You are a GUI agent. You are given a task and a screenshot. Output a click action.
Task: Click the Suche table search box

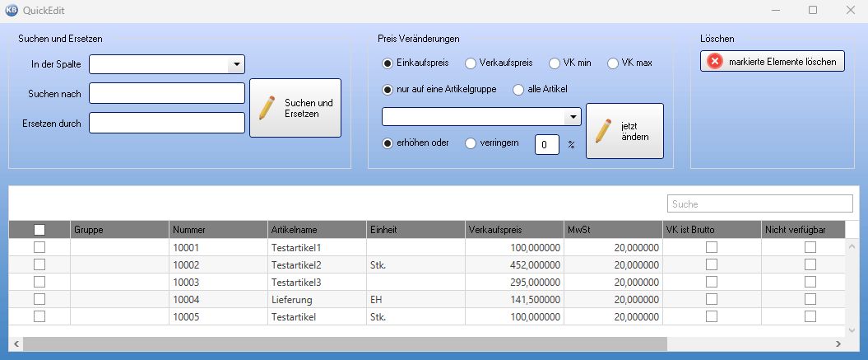tap(759, 203)
